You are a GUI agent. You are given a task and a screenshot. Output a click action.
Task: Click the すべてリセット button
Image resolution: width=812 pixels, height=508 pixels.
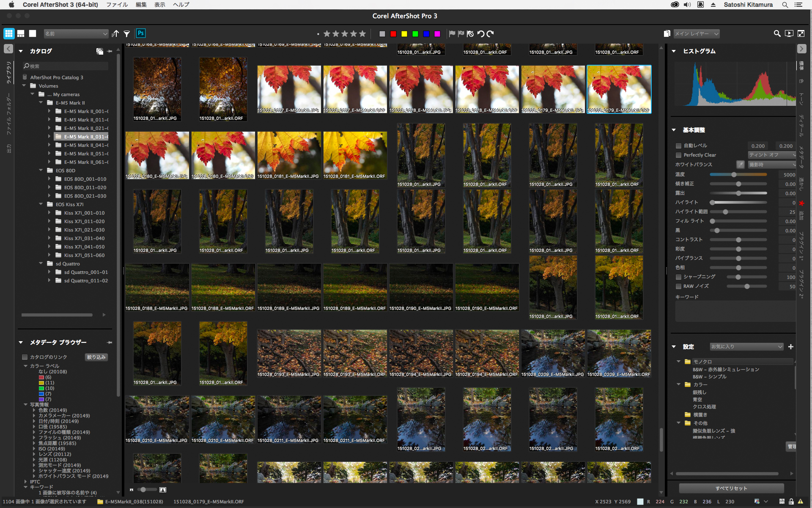pos(731,488)
